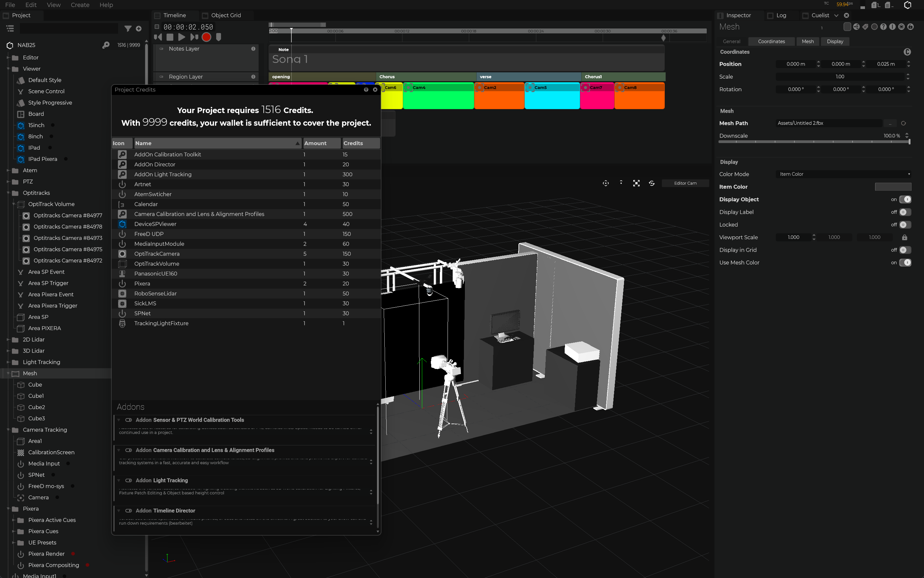The width and height of the screenshot is (924, 578).
Task: Click the Coordinates reset icon
Action: pyautogui.click(x=907, y=52)
